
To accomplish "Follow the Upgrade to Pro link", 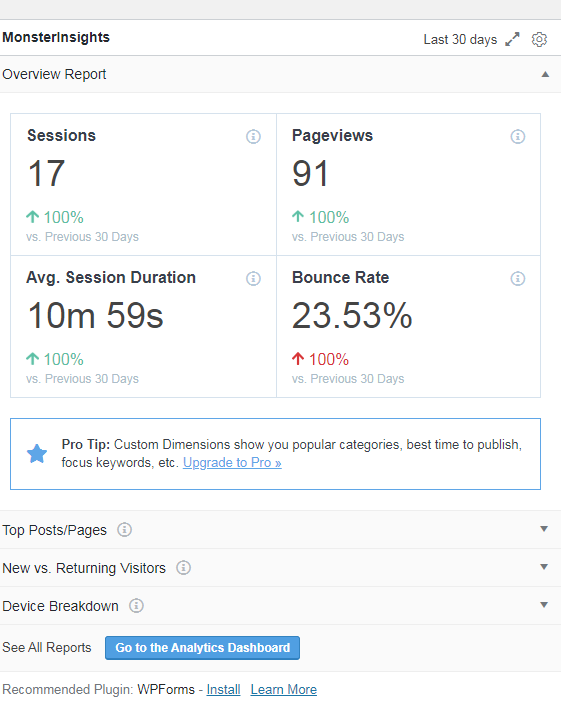I will click(x=232, y=463).
